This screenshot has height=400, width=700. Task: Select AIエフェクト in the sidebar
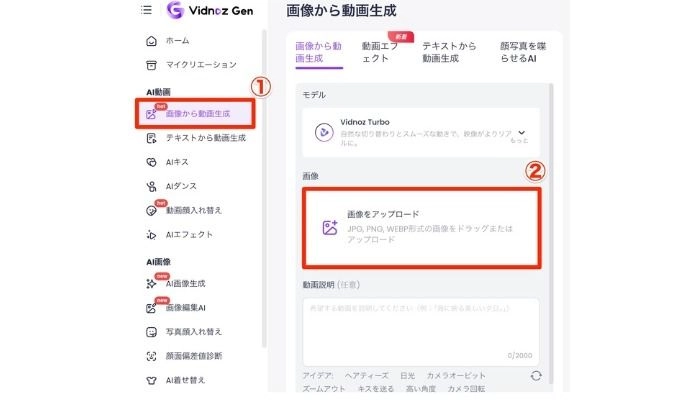[x=189, y=234]
